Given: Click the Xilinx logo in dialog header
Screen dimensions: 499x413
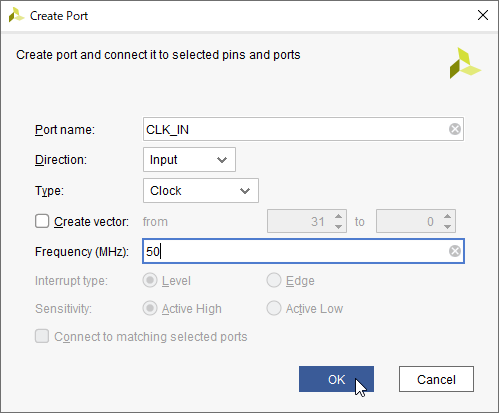Looking at the screenshot, I should (x=465, y=63).
